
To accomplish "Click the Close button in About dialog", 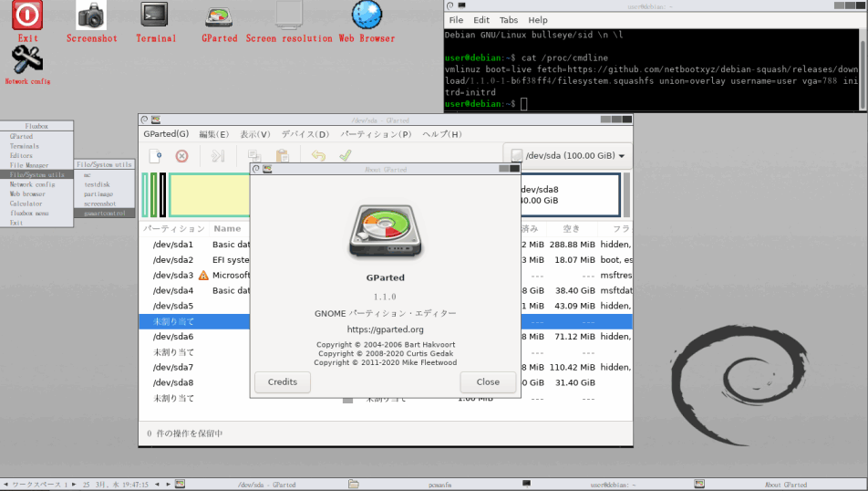I will point(488,381).
